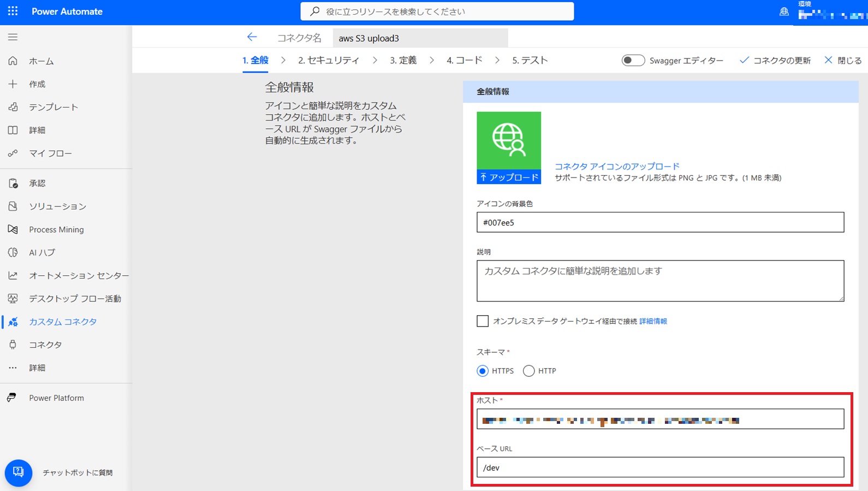Viewport: 868px width, 491px height.
Task: Edit the アイコンの背景色 field #007ee5
Action: tap(660, 222)
